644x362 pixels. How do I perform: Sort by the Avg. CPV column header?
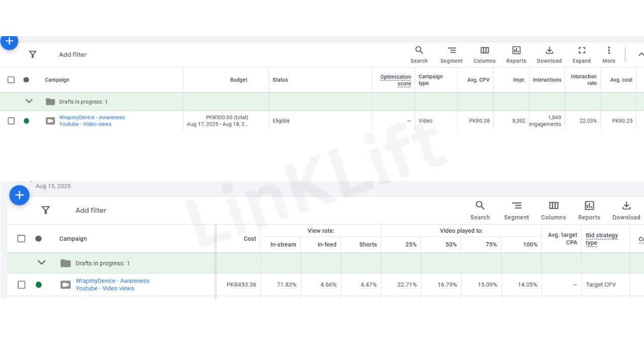tap(478, 80)
